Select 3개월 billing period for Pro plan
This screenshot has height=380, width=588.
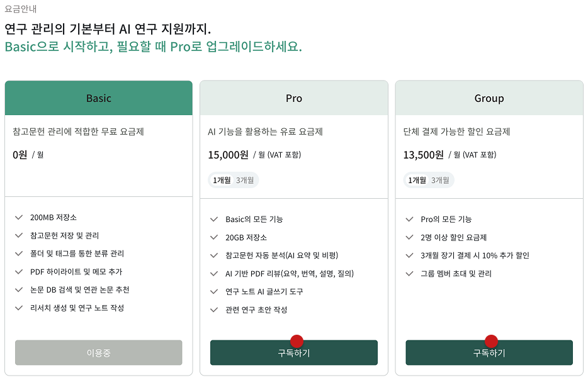point(245,181)
